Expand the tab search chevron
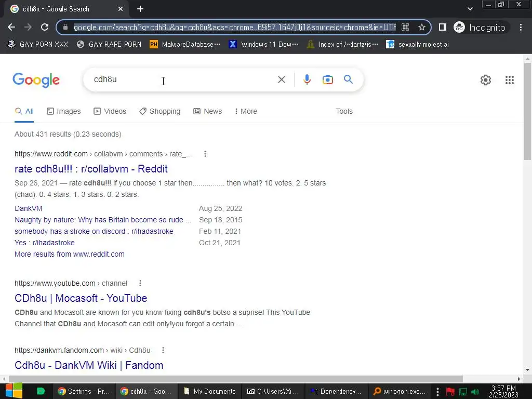The image size is (532, 399). coord(470,9)
